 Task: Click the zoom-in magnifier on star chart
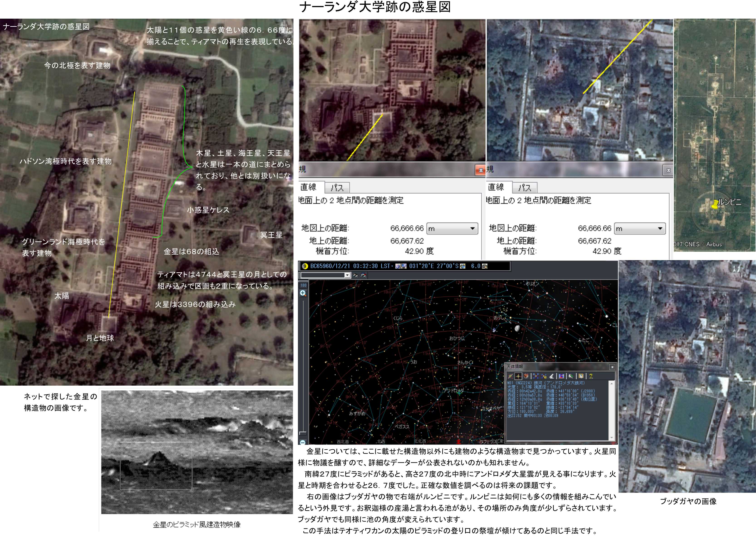point(303,293)
